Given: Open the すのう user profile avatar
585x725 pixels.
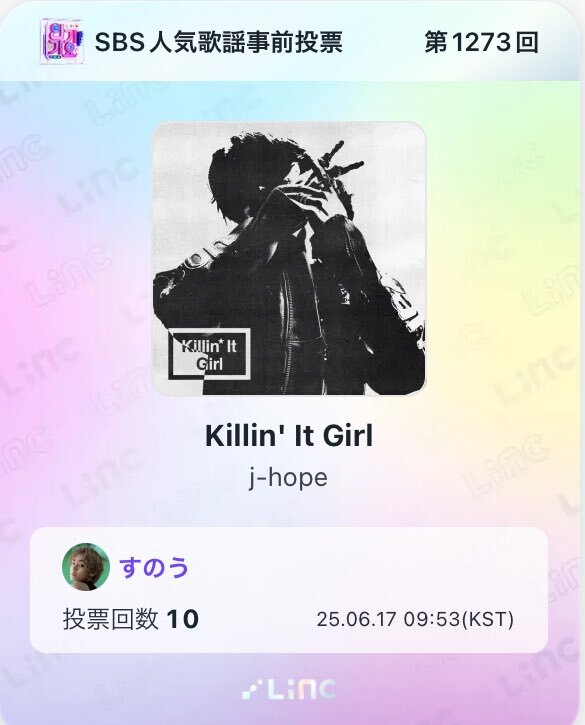Looking at the screenshot, I should (x=86, y=567).
